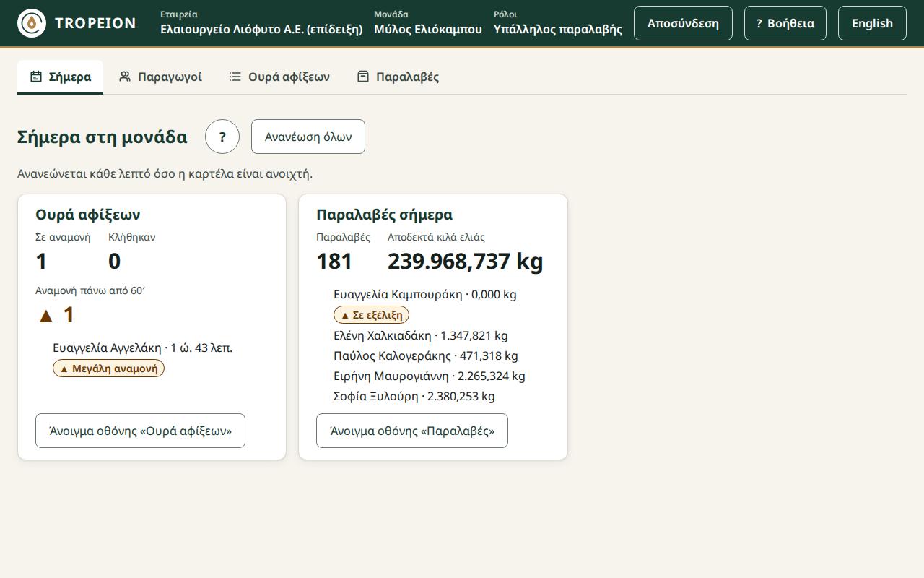Click role text Υπάλληλος παραλαβής

pos(558,29)
